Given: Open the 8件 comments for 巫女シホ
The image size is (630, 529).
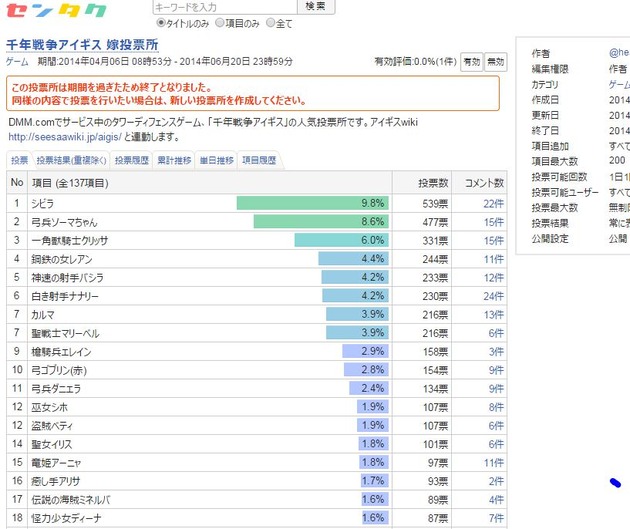Looking at the screenshot, I should click(496, 407).
